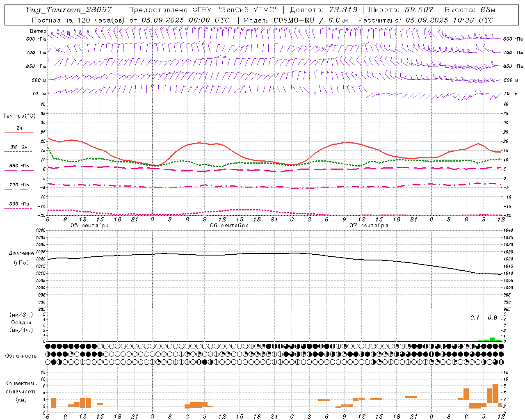Click the longitude value 73.319
This screenshot has width=525, height=420.
343,10
